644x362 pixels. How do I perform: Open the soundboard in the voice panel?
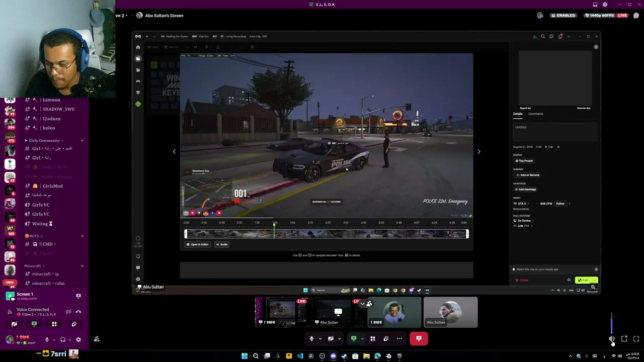coord(74,324)
